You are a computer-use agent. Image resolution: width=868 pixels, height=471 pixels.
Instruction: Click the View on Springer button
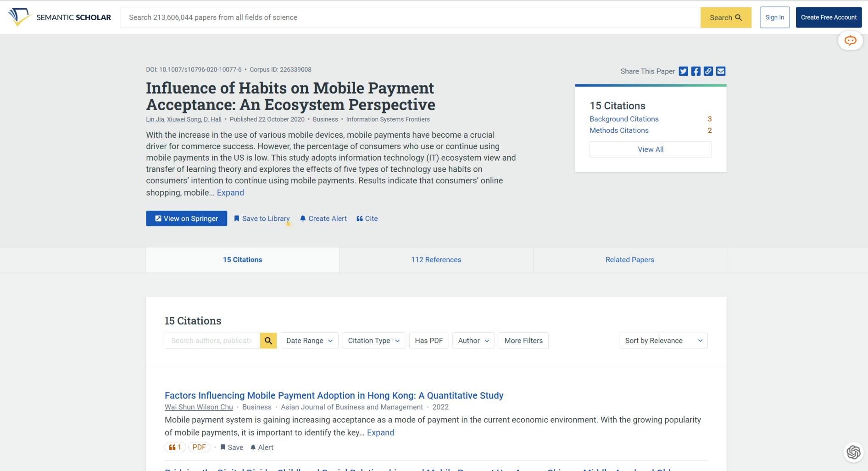pos(186,219)
